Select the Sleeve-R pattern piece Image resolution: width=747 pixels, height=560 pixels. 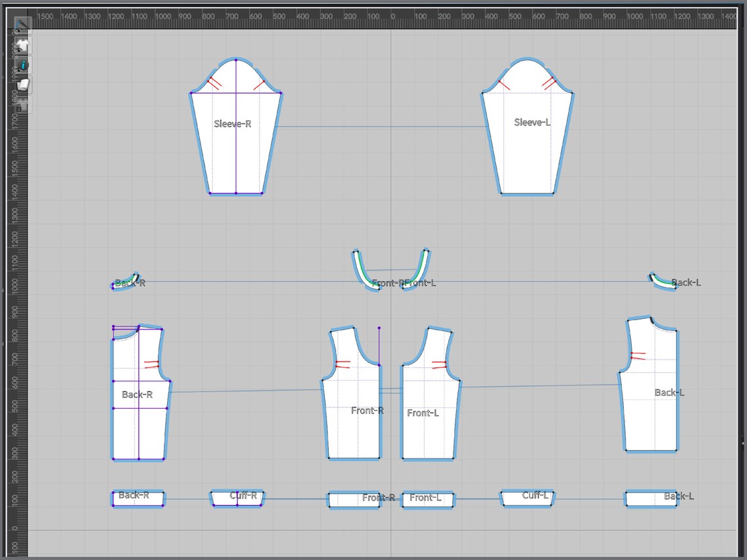point(236,138)
